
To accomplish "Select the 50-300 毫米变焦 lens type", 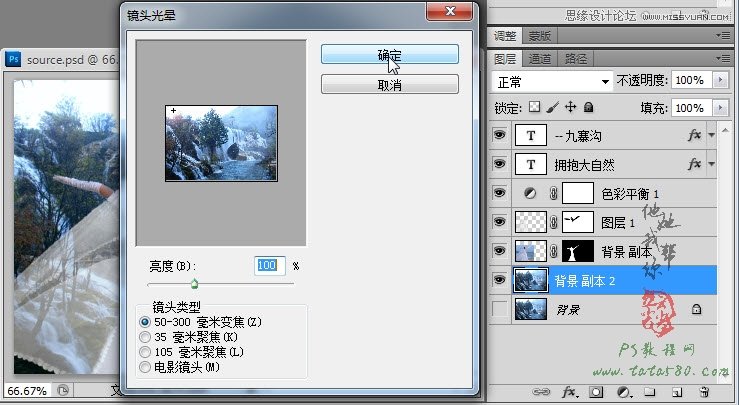I will [145, 322].
